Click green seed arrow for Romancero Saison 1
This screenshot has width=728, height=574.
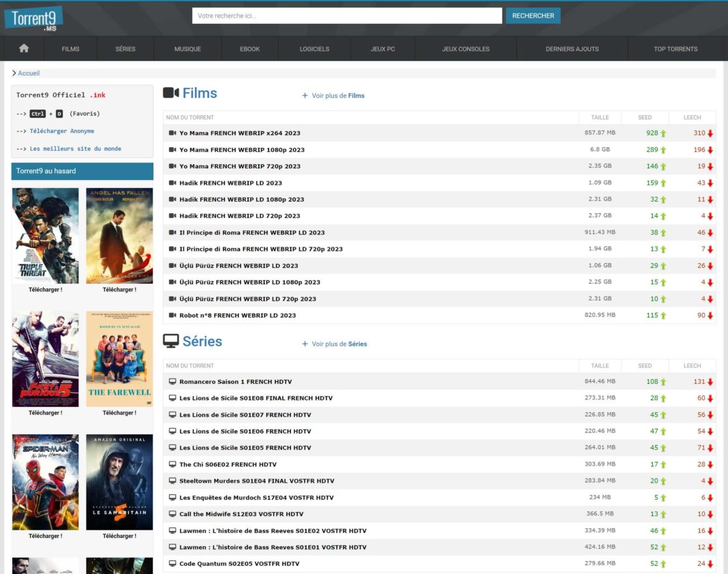[x=663, y=382]
